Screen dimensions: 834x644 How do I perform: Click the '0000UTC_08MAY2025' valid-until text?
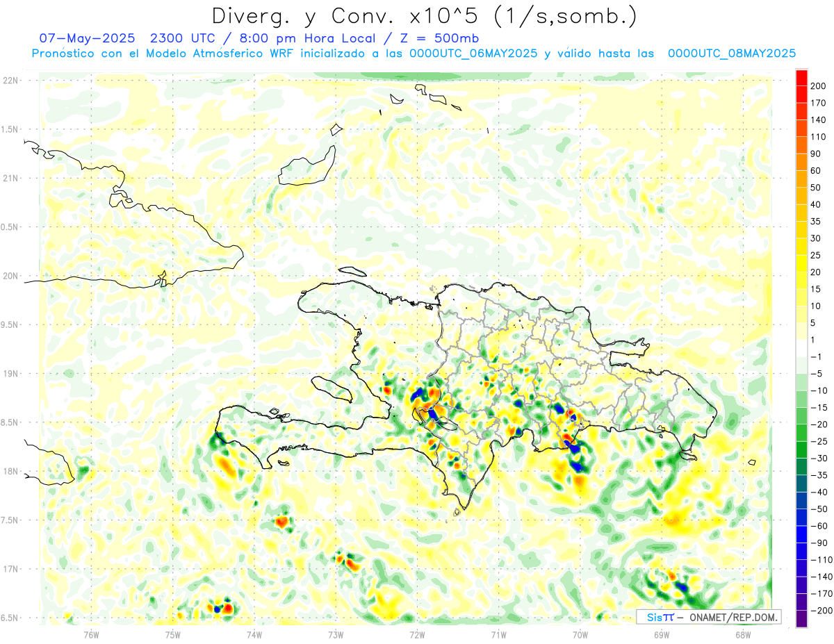coord(731,53)
